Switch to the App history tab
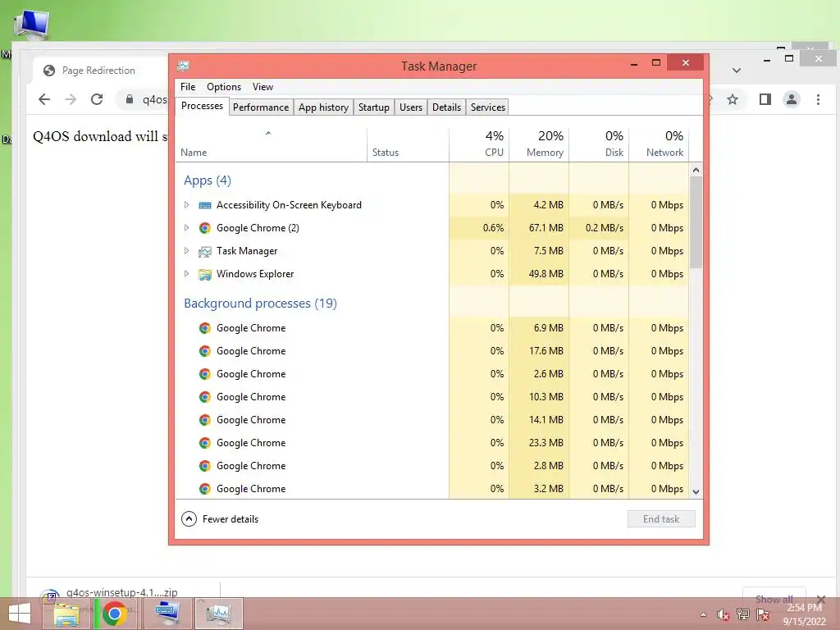 click(x=323, y=107)
